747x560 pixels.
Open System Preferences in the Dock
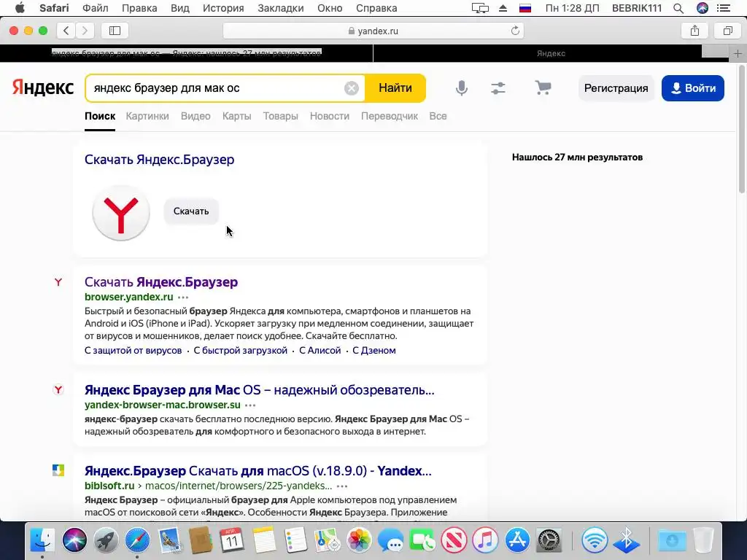tap(549, 540)
